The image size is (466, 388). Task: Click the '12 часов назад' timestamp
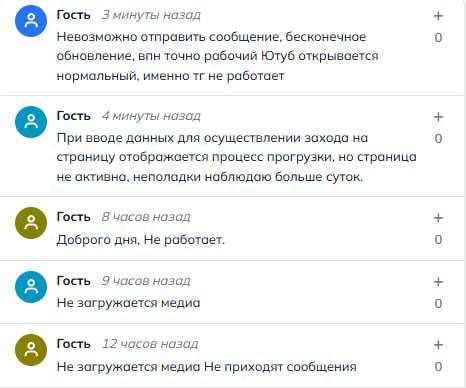coord(150,344)
